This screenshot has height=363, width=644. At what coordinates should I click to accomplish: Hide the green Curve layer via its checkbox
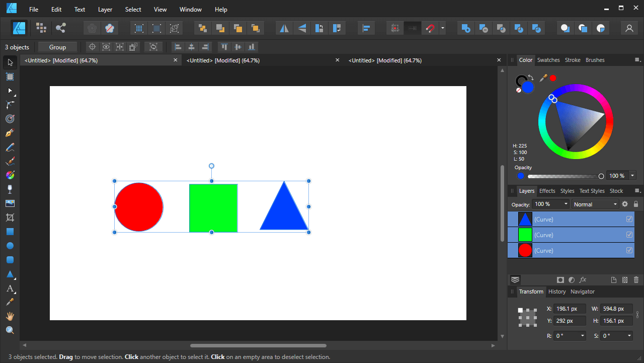coord(629,235)
